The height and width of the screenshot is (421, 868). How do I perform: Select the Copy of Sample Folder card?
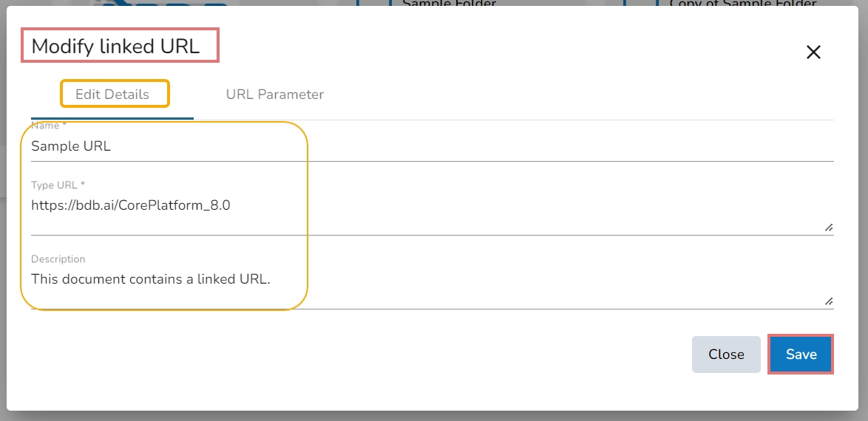pos(742,4)
